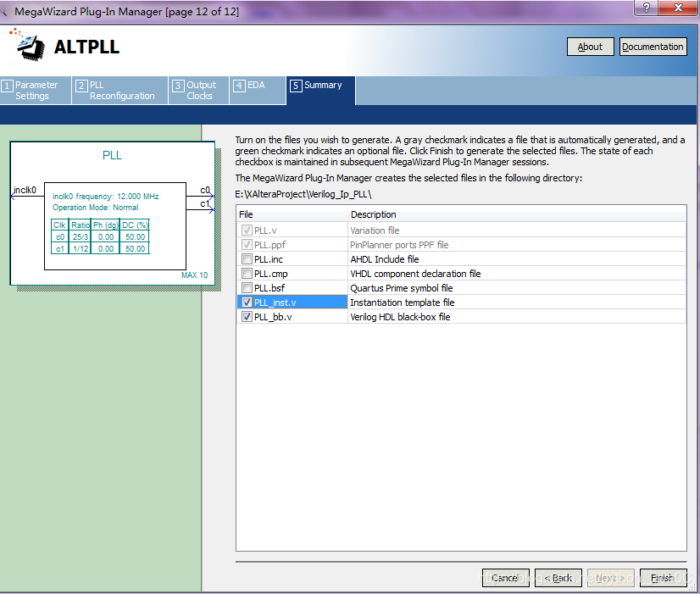Click the inclk0 port label

pyautogui.click(x=25, y=190)
